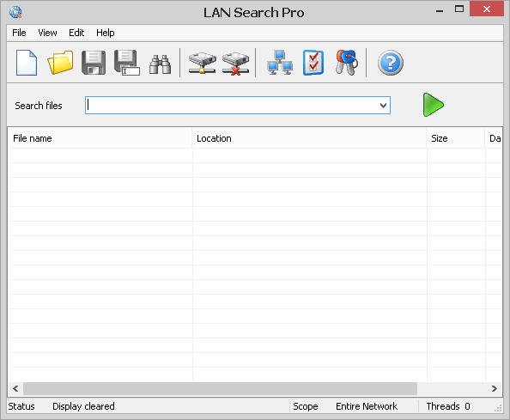Expand the Search files dropdown arrow
Viewport: 510px width, 420px height.
383,106
